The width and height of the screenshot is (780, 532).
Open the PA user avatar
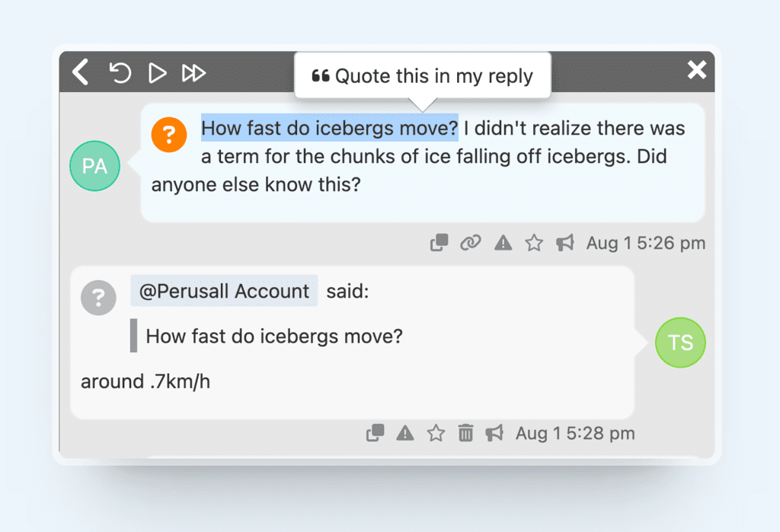(94, 165)
